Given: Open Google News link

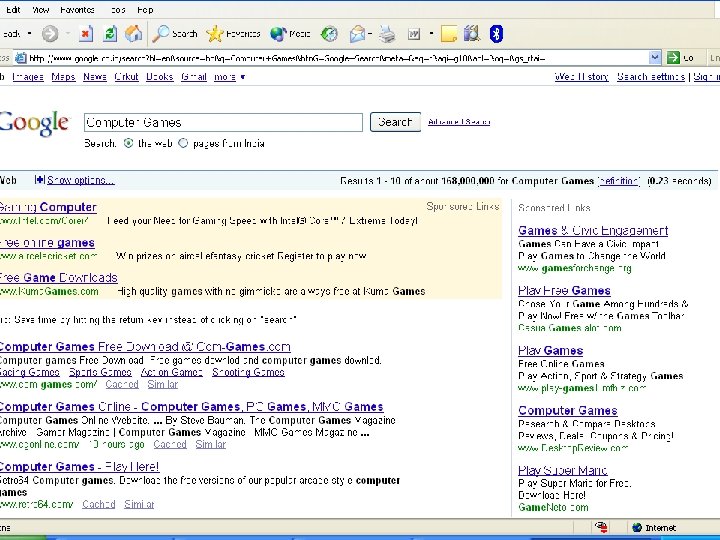Looking at the screenshot, I should click(95, 77).
